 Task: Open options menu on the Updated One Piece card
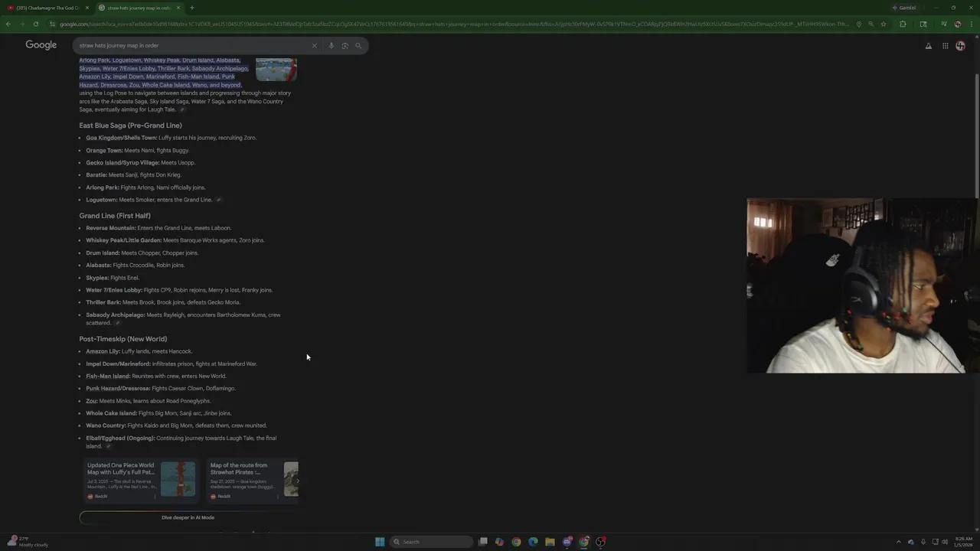155,496
